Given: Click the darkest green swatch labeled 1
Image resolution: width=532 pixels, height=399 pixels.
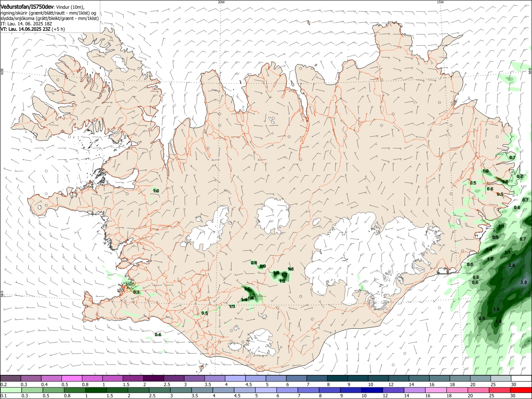Looking at the screenshot, I should [96, 390].
